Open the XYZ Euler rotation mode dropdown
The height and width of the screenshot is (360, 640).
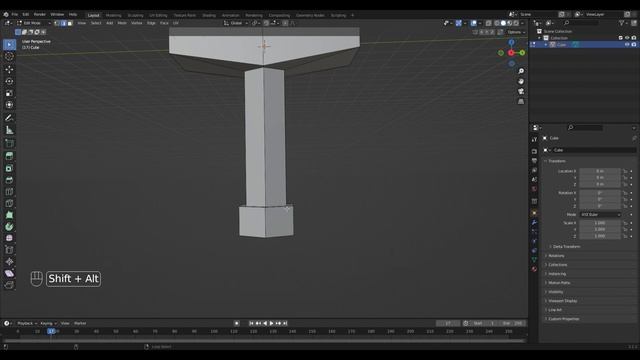(600, 214)
